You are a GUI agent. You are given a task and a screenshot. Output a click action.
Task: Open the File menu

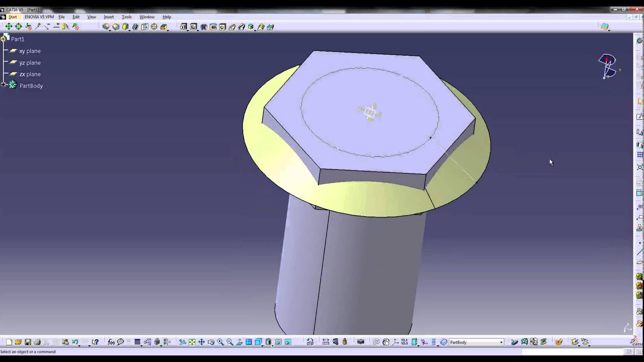pos(61,17)
